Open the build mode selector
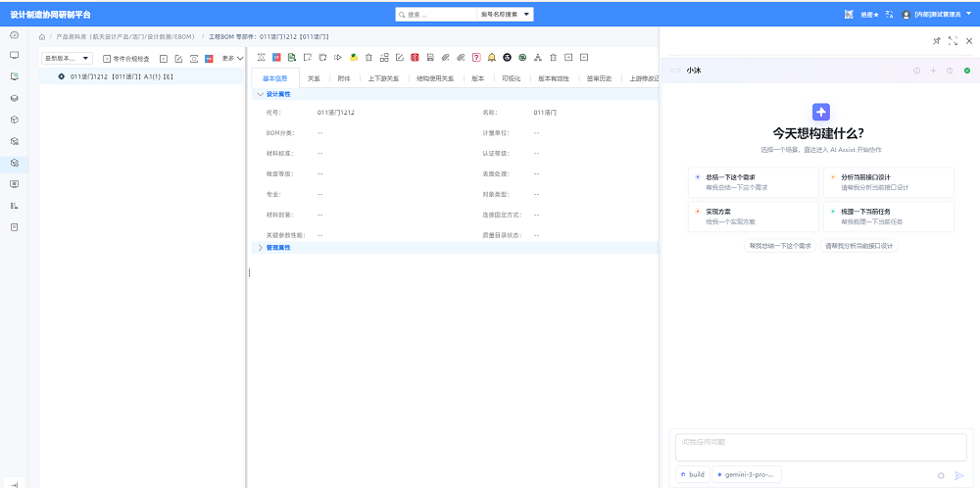Screen dimensions: 980x488 693,475
